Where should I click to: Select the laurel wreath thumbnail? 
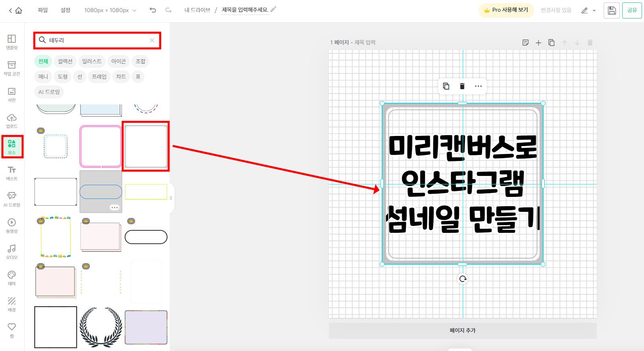[x=101, y=327]
